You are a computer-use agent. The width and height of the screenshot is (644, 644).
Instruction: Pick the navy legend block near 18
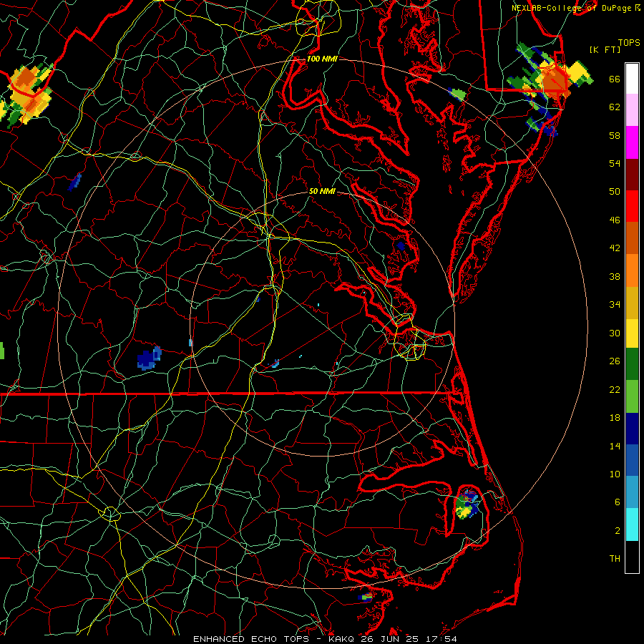[x=632, y=429]
